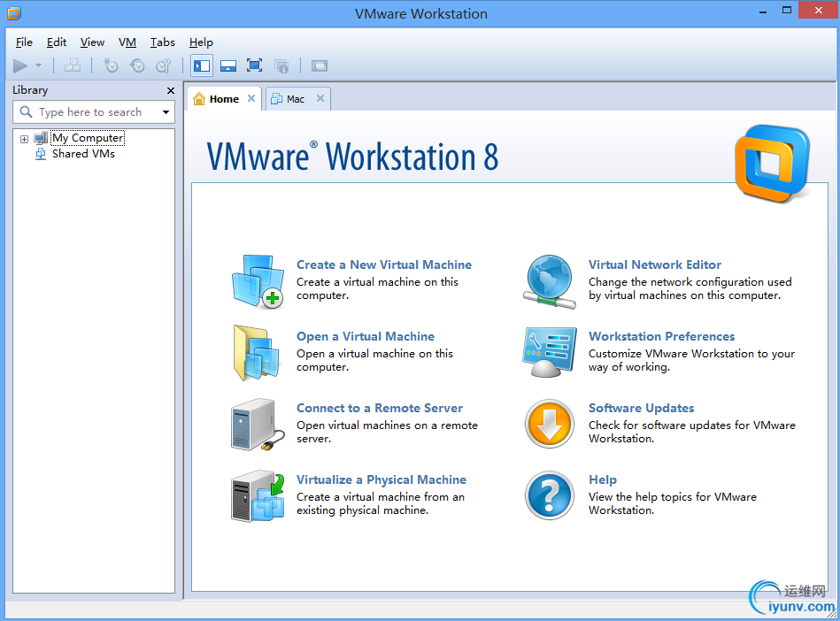Switch to the Mac tab
840x621 pixels.
(x=296, y=99)
